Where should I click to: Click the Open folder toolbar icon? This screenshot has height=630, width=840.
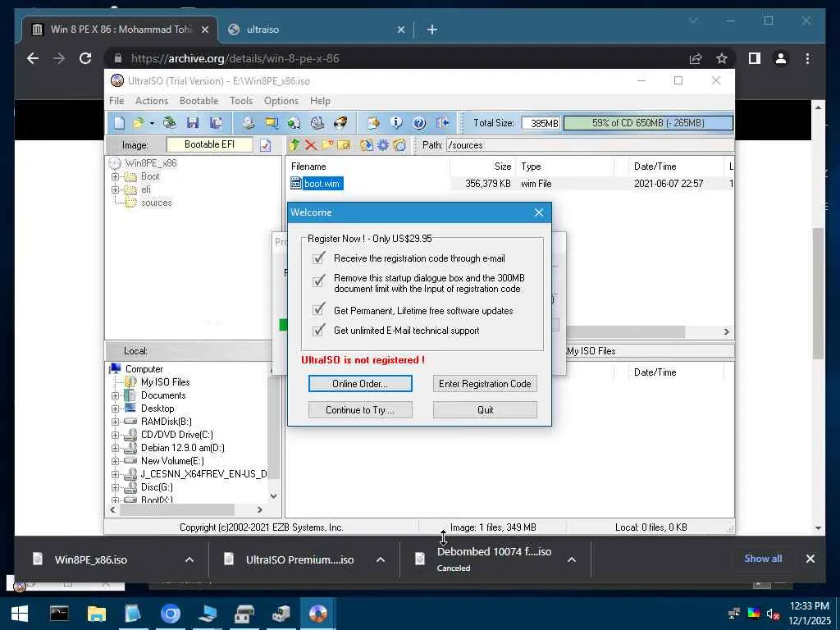point(138,123)
